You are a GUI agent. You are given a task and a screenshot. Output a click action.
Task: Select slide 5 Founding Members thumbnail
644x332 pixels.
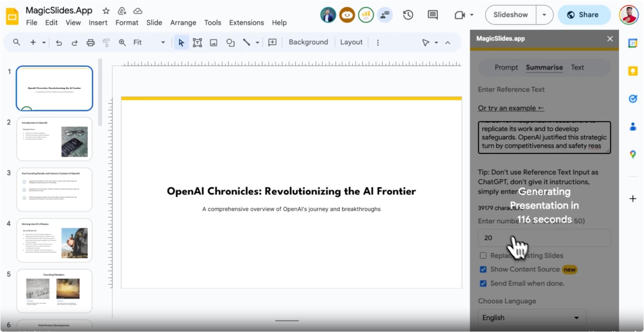pyautogui.click(x=54, y=291)
